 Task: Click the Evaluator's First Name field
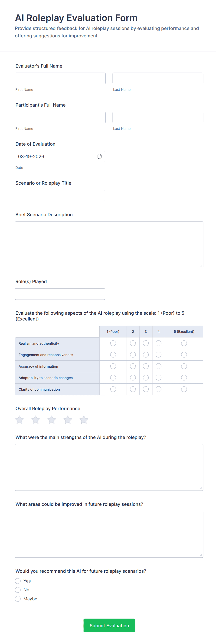click(x=60, y=78)
